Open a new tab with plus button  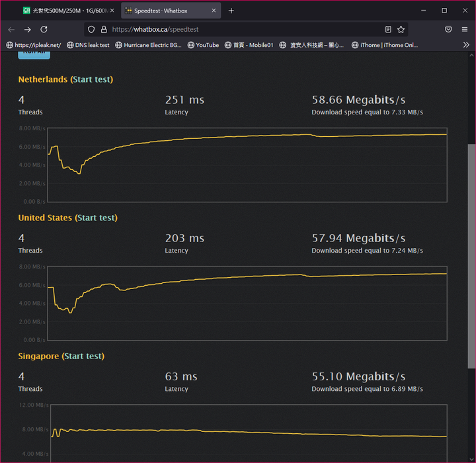point(231,11)
